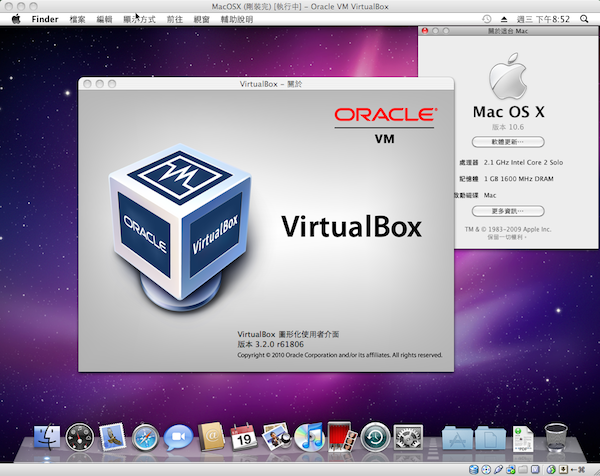The height and width of the screenshot is (476, 600).
Task: Click the eject icon in menu bar
Action: (x=504, y=19)
